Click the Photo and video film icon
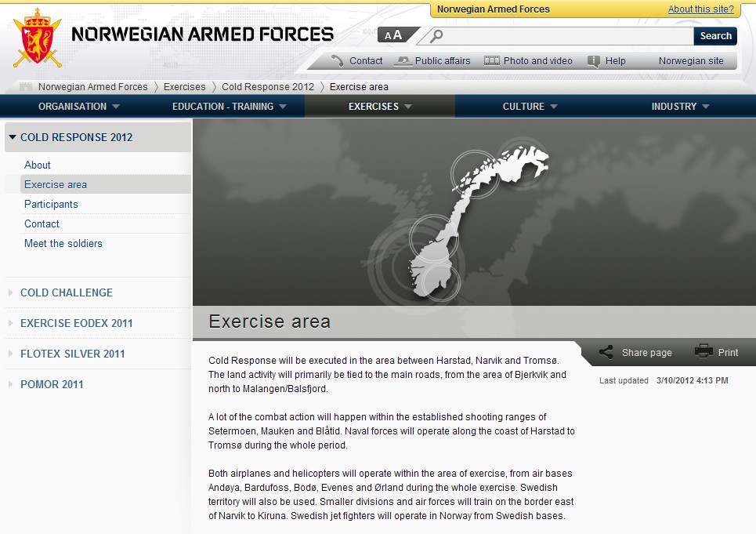This screenshot has width=756, height=534. click(492, 60)
